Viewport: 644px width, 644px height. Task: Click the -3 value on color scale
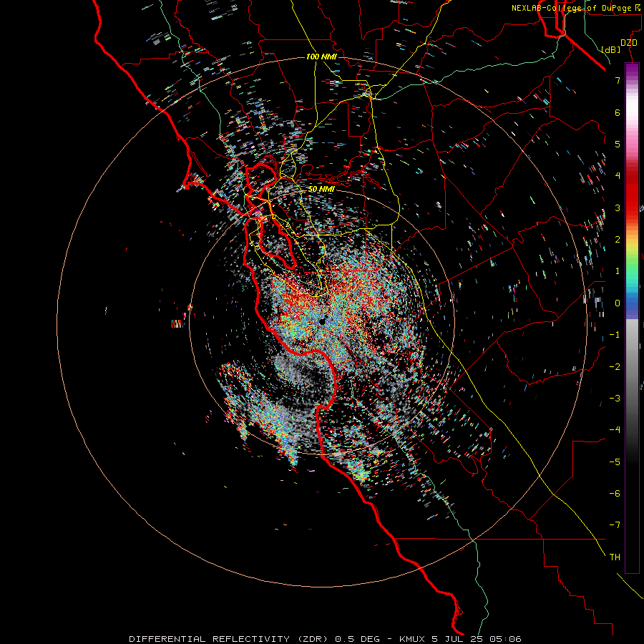tap(615, 399)
